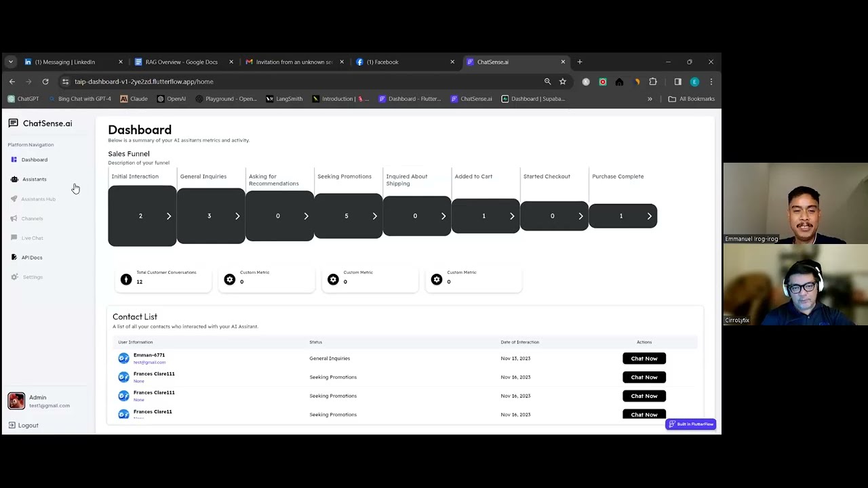Open the Claude bookmark
This screenshot has width=868, height=488.
[134, 99]
